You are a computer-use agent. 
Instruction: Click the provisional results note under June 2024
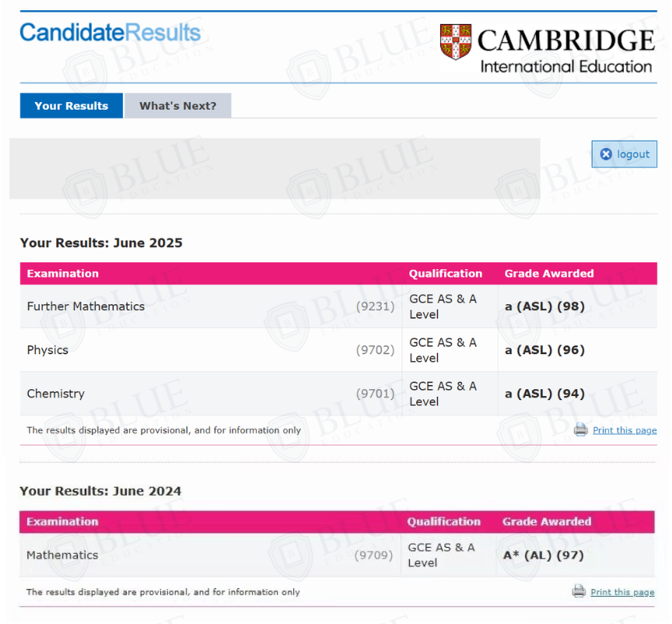pyautogui.click(x=163, y=592)
